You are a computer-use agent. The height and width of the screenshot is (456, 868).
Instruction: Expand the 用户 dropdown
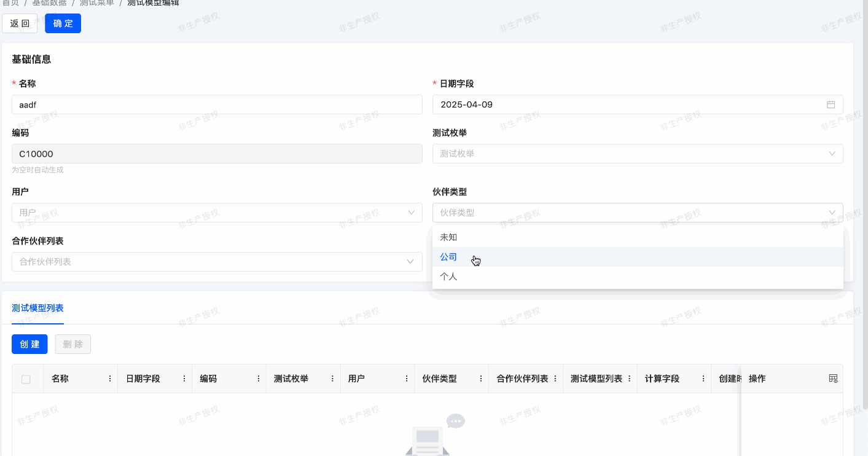pyautogui.click(x=217, y=213)
